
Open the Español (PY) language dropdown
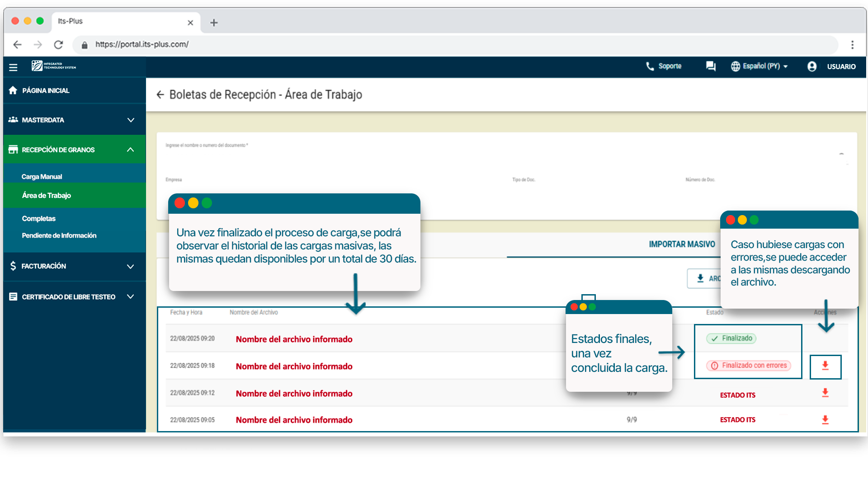click(760, 66)
